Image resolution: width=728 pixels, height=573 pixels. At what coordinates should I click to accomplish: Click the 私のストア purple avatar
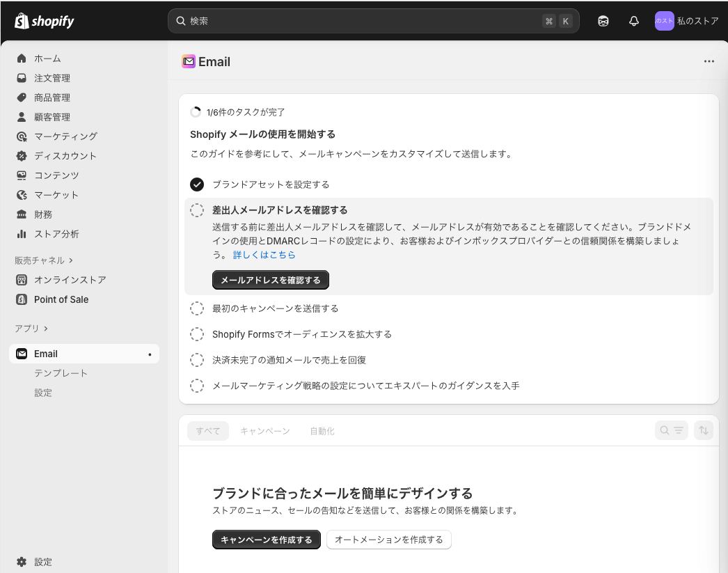pyautogui.click(x=665, y=21)
